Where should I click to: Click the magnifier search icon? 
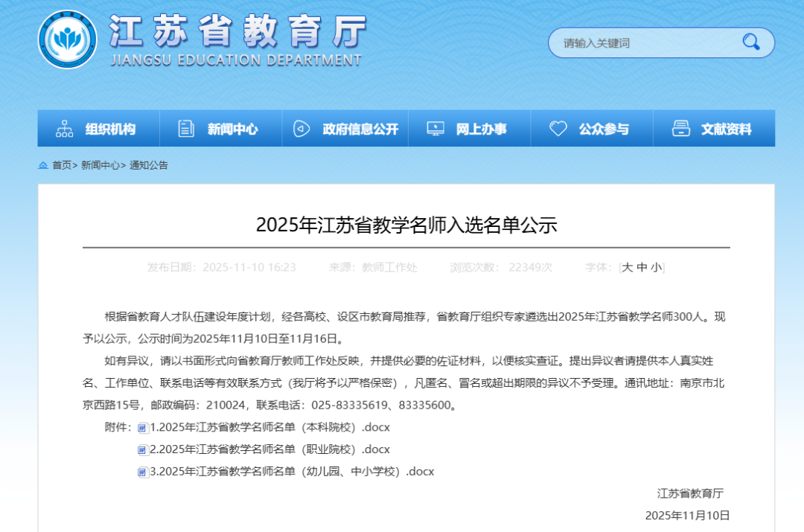[x=750, y=42]
